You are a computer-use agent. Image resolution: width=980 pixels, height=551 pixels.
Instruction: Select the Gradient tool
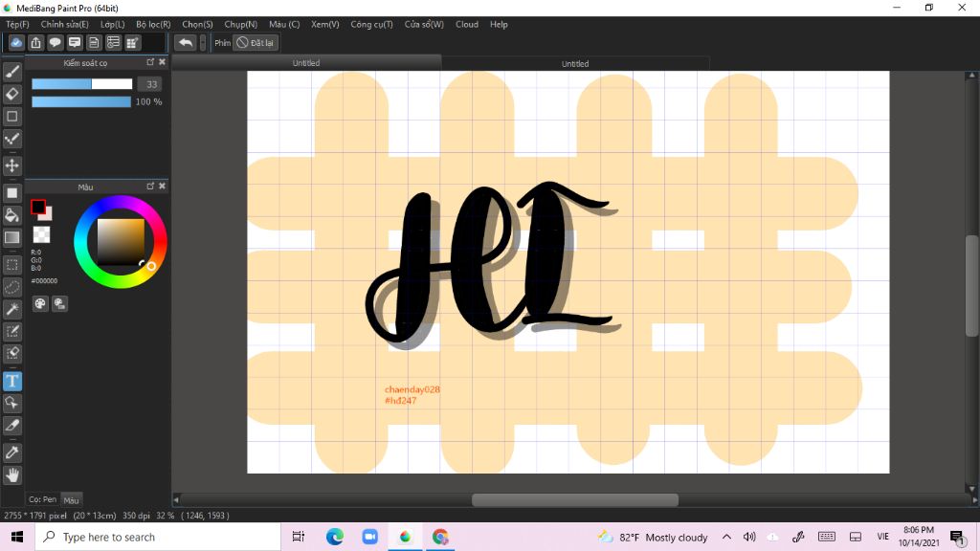11,237
